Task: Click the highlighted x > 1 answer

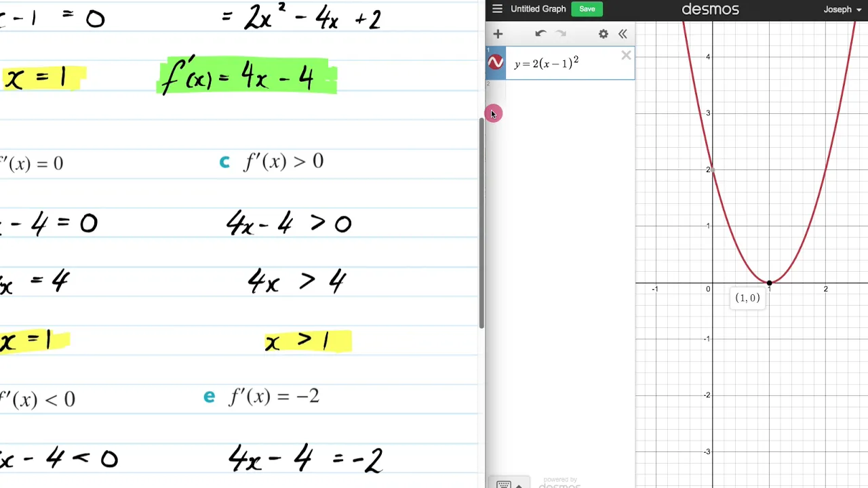Action: (x=308, y=342)
